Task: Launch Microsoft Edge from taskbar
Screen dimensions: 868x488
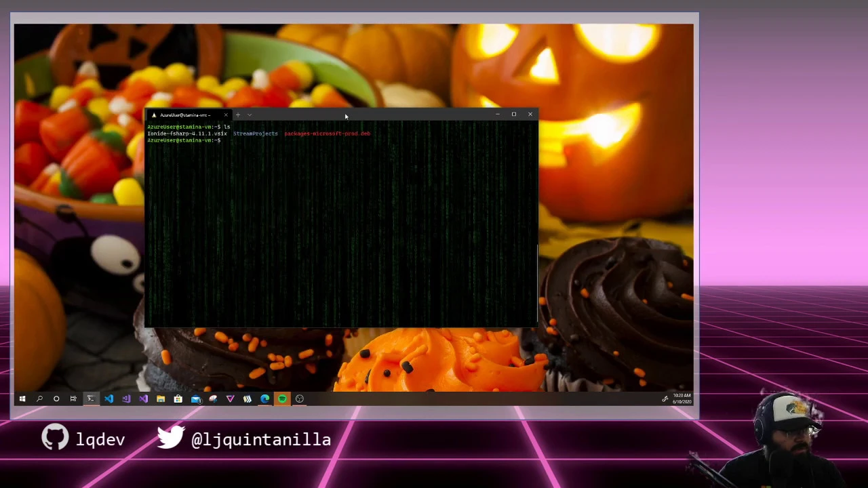Action: pyautogui.click(x=265, y=399)
